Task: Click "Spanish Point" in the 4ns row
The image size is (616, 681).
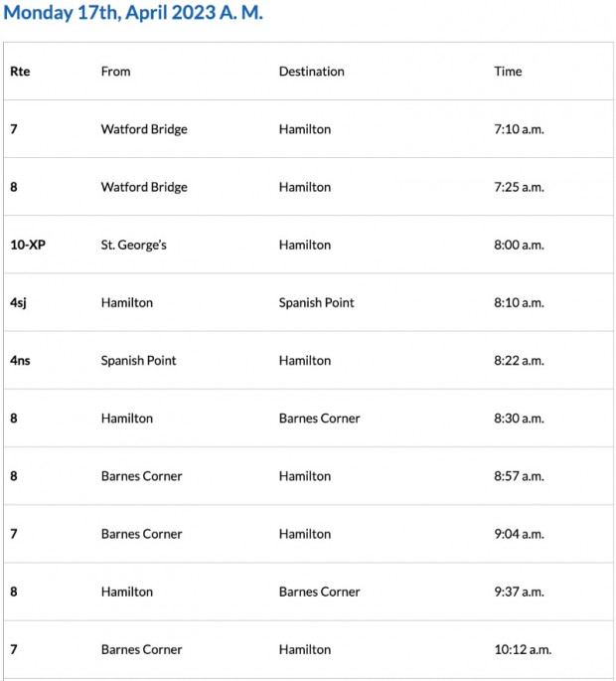Action: click(x=138, y=360)
